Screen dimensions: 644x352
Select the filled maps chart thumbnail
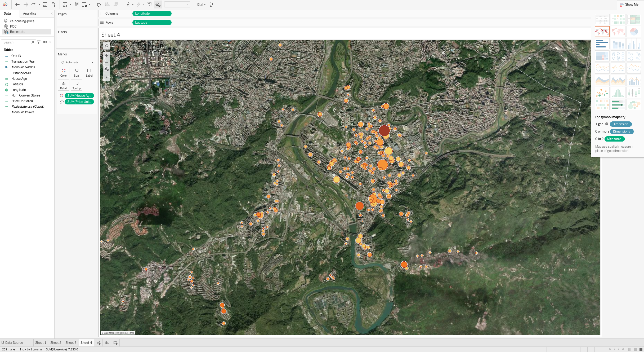(x=618, y=32)
